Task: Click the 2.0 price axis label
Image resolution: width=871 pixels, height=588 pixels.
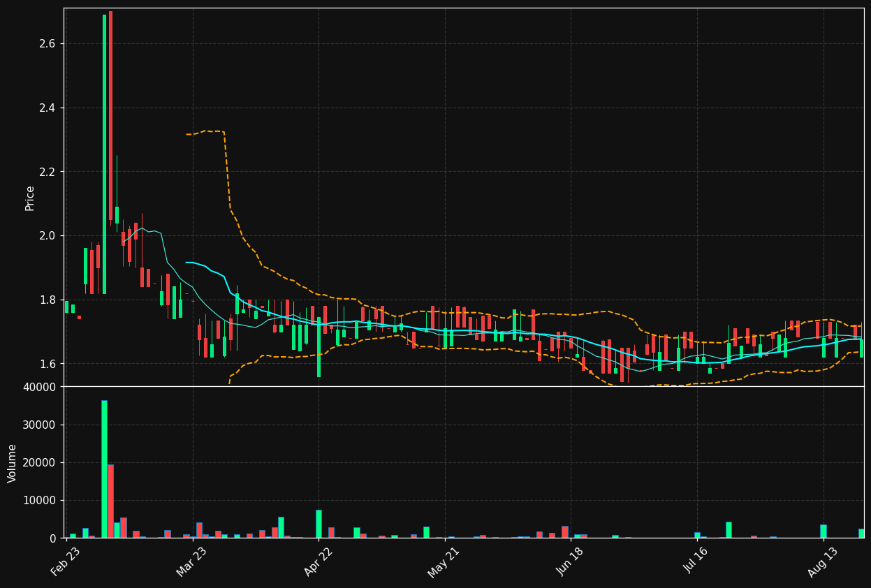Action: coord(47,236)
